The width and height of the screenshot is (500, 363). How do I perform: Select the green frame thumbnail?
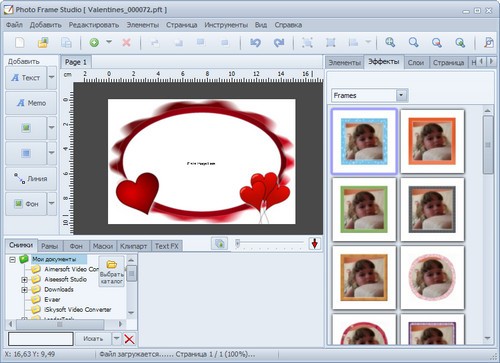(x=364, y=209)
